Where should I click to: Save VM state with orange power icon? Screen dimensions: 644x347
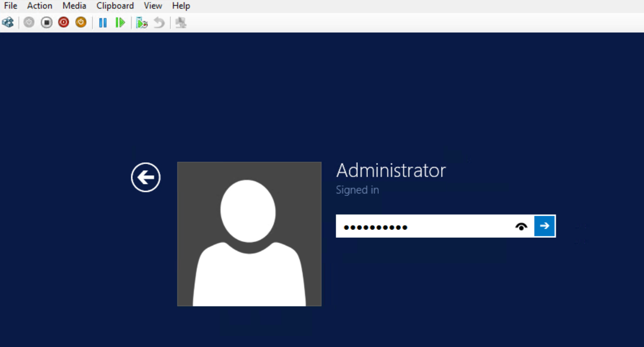tap(81, 23)
